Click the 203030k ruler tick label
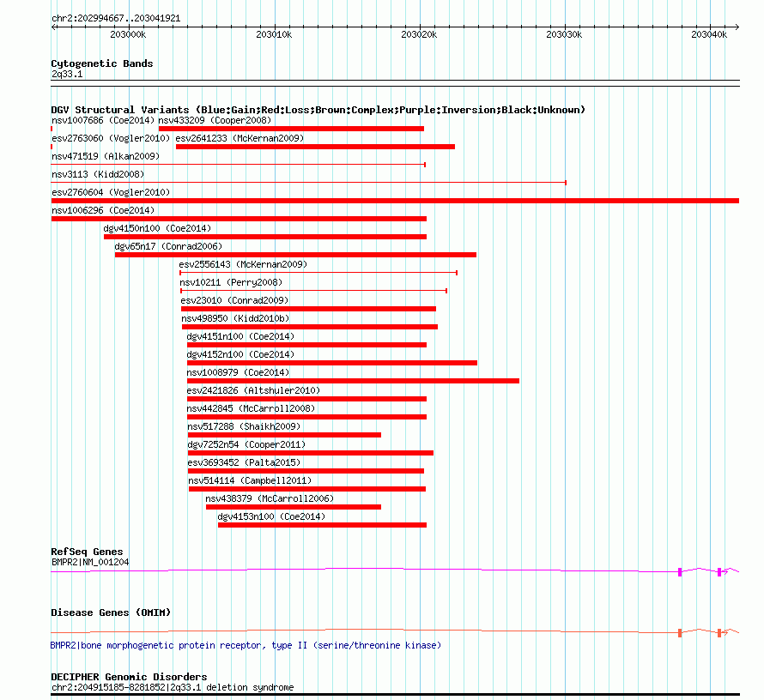Screen dimensions: 764x700 (x=564, y=34)
